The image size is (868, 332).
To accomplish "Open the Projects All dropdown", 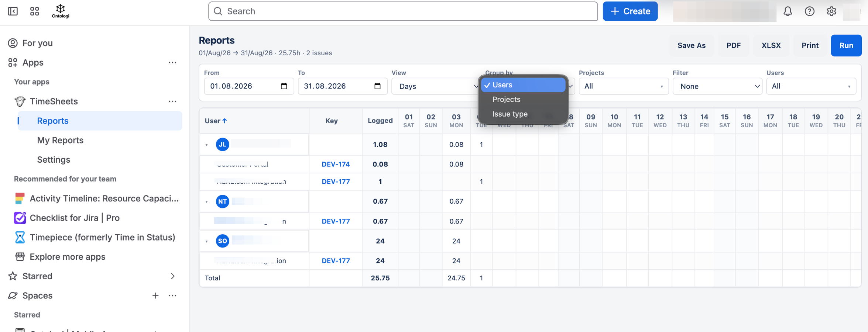I will [x=623, y=86].
